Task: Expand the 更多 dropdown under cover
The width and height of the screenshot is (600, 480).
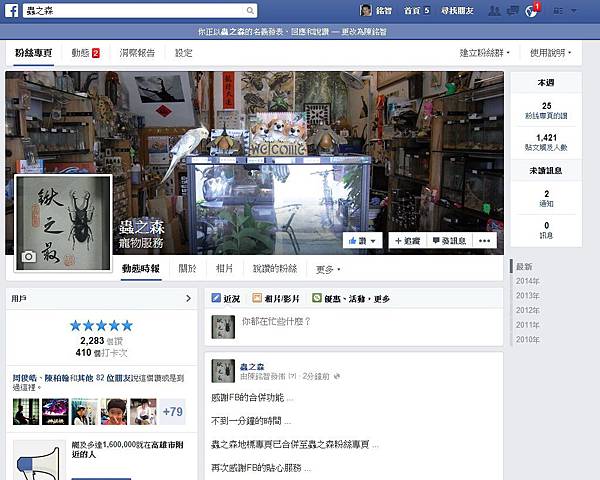Action: point(328,269)
